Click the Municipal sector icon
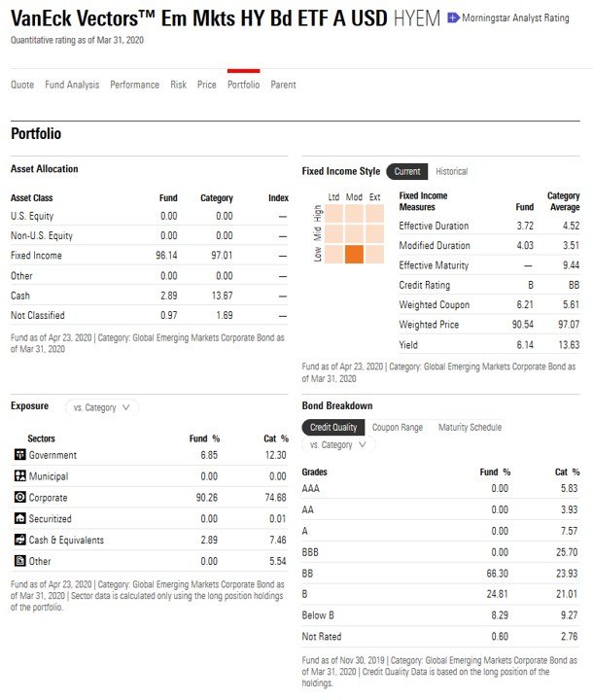The width and height of the screenshot is (593, 700). 19,476
